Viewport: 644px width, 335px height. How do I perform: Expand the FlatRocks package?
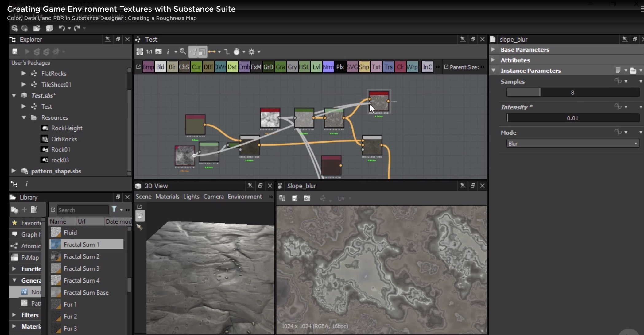pyautogui.click(x=24, y=73)
